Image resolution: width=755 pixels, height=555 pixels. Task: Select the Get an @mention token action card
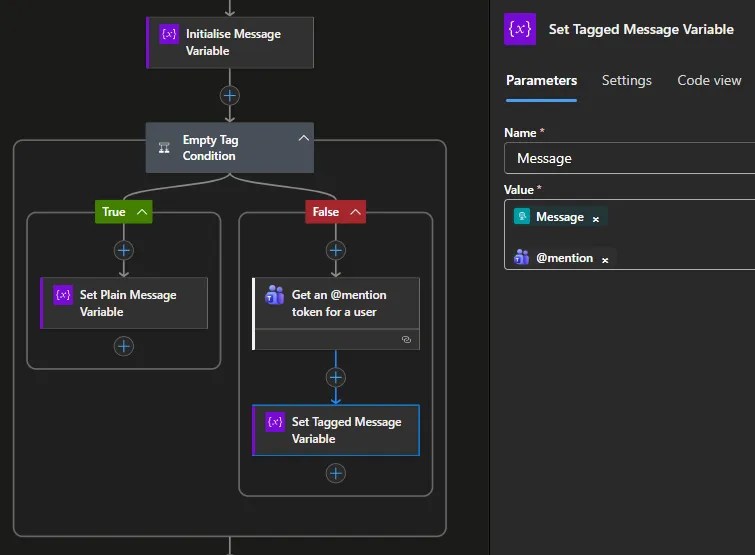point(338,303)
